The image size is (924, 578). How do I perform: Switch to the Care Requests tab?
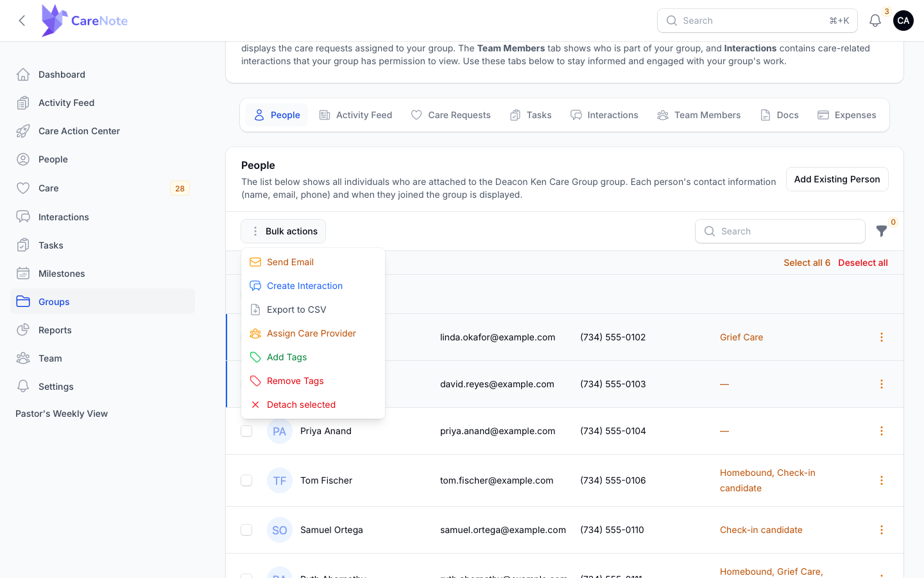pos(450,115)
